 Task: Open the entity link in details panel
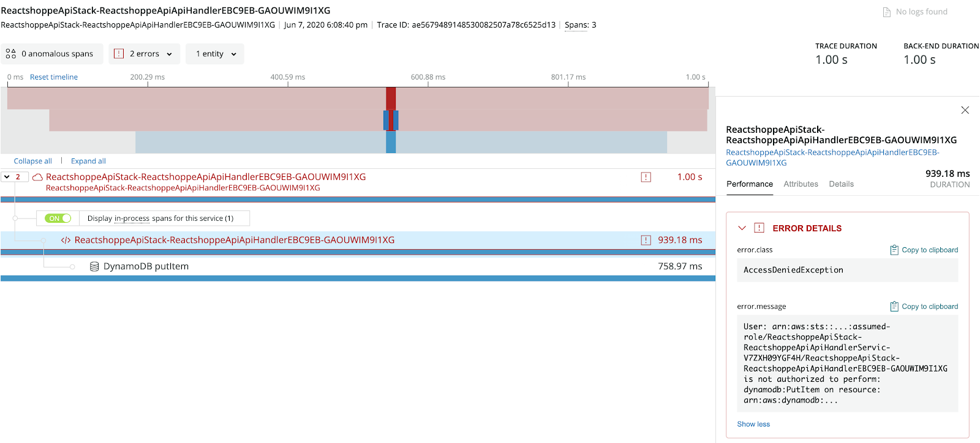[832, 158]
